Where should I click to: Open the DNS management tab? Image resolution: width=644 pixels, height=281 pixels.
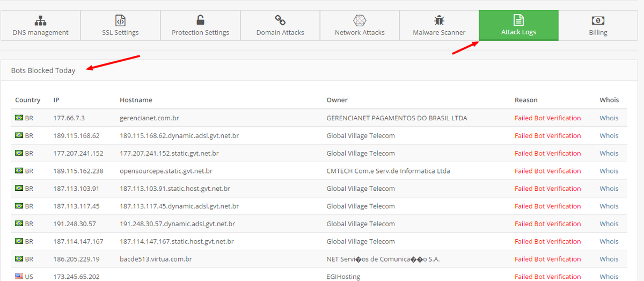point(41,25)
